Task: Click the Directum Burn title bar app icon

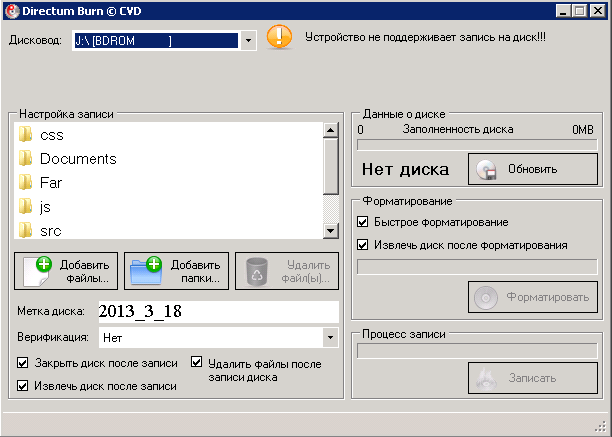Action: (x=12, y=11)
